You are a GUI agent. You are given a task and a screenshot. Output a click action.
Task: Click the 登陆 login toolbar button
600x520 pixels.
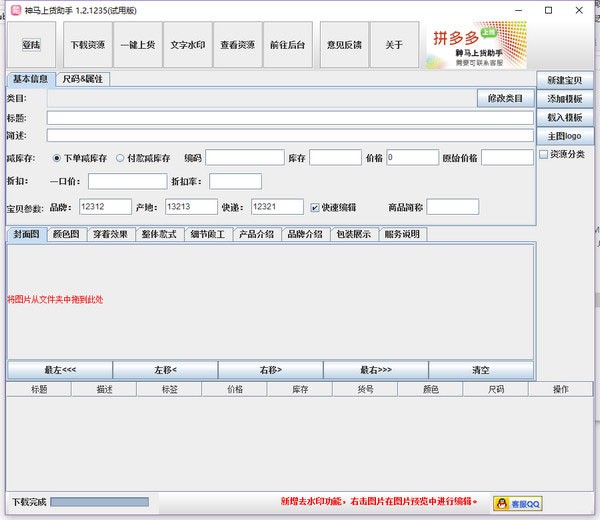[31, 45]
